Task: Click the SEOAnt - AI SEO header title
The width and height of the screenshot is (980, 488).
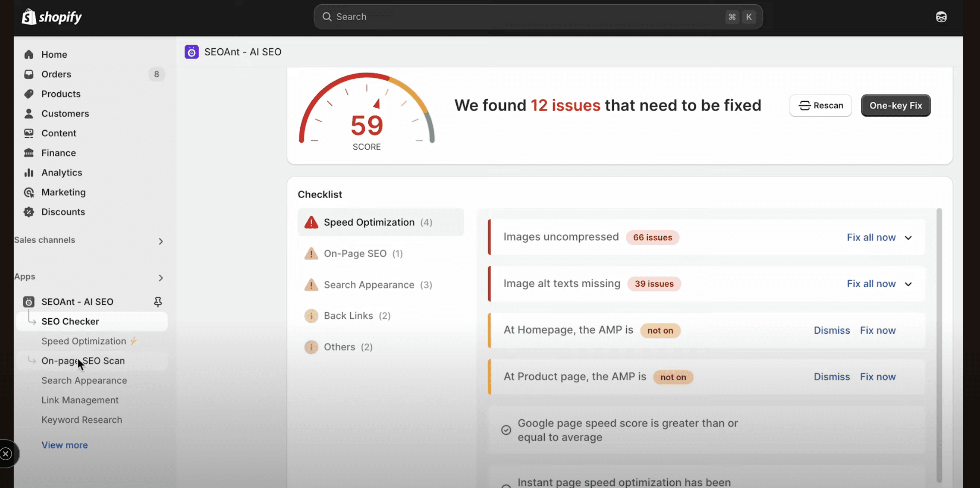Action: (243, 52)
